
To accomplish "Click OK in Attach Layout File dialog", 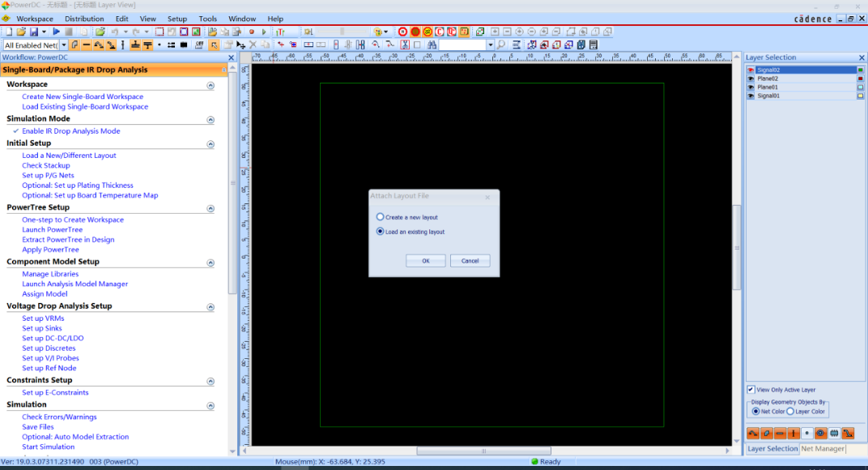I will [x=426, y=260].
